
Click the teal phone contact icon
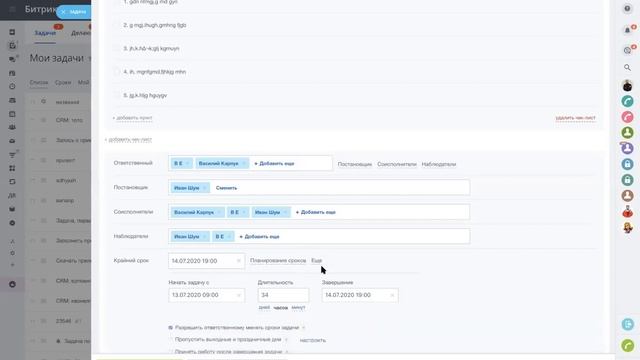[x=627, y=101]
